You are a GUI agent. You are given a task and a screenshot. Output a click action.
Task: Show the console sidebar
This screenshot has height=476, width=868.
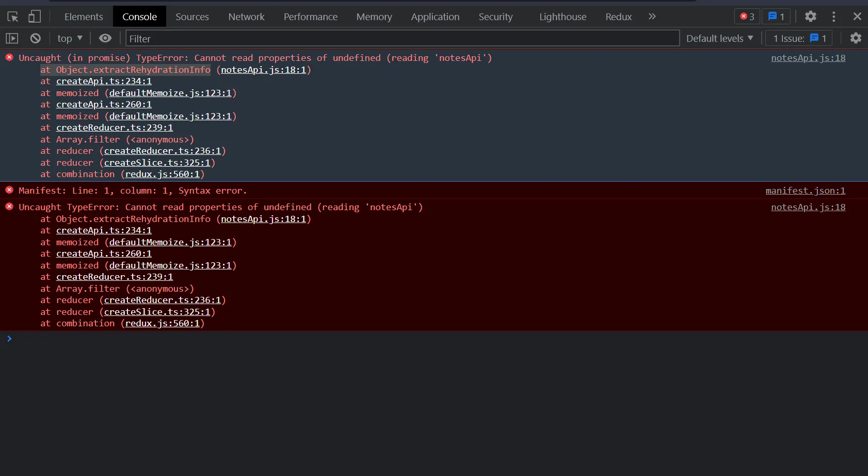pos(12,38)
